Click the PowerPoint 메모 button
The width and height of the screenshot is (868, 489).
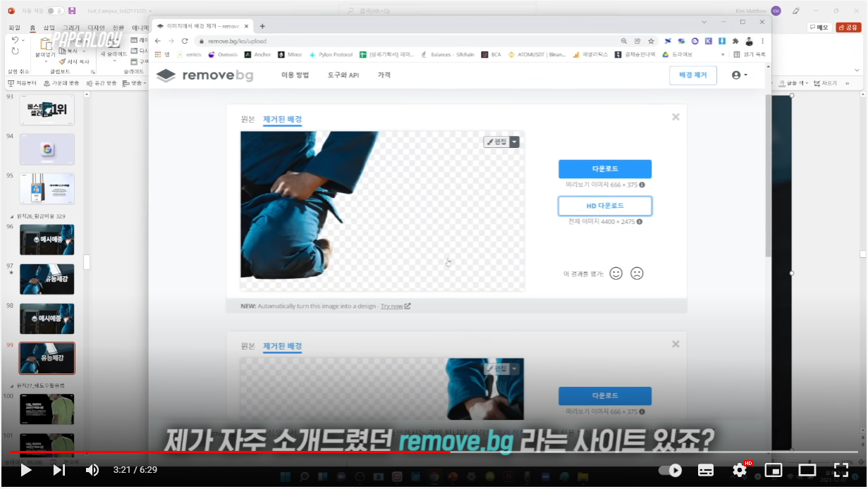point(819,27)
